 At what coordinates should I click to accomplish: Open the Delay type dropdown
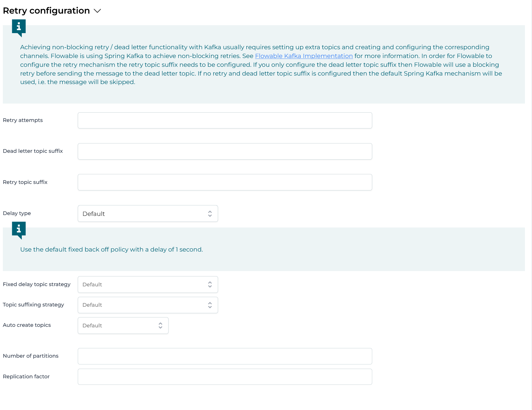[x=148, y=214]
